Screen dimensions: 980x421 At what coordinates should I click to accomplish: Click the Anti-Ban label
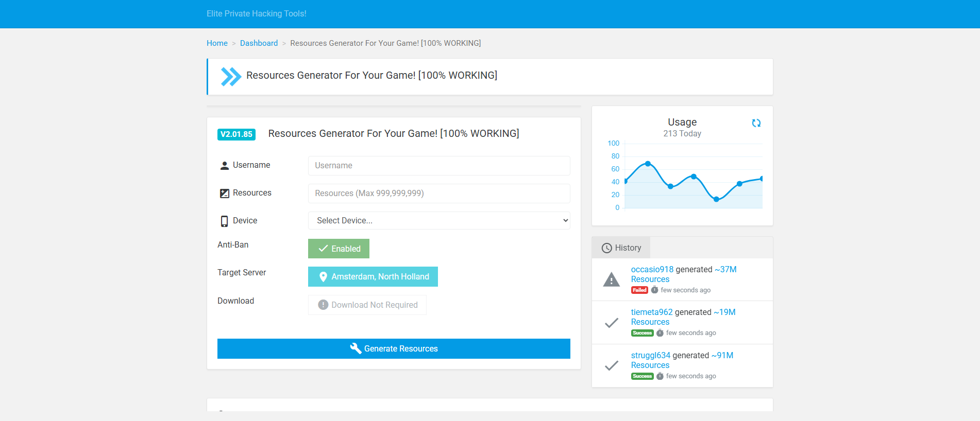point(233,245)
